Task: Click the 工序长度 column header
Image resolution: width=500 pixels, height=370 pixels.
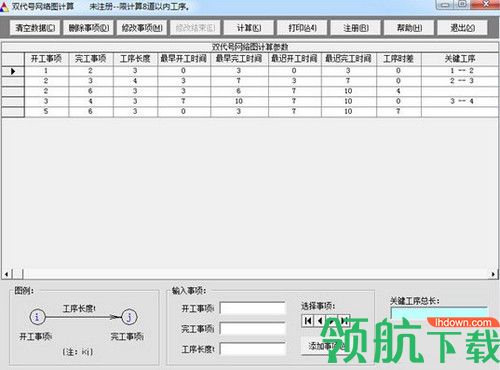Action: point(135,59)
